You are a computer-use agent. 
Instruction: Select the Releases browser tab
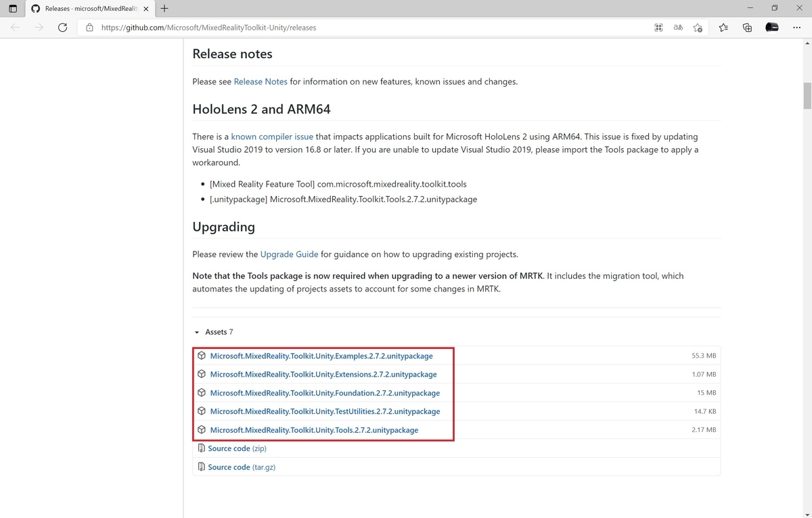90,9
